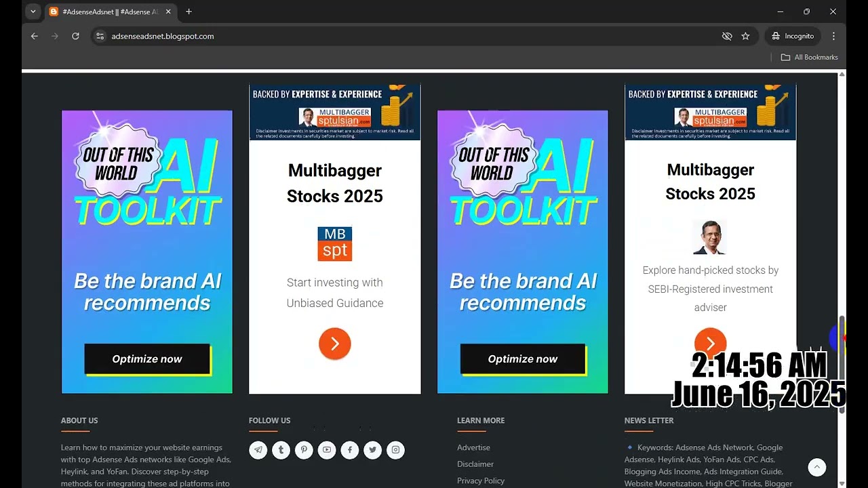Click Multibagger Stocks 2025 heading above adviser photo
Viewport: 868px width, 488px height.
[710, 182]
